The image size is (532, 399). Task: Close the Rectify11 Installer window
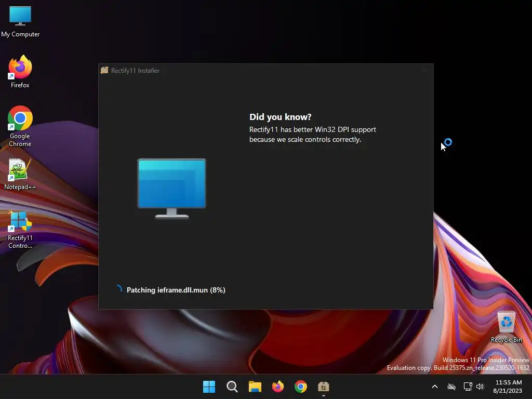425,71
